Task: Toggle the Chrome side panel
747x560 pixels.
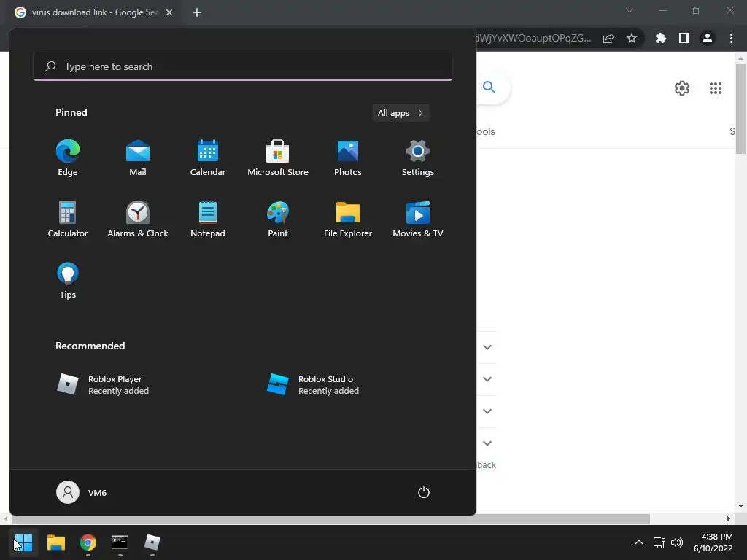Action: 684,38
